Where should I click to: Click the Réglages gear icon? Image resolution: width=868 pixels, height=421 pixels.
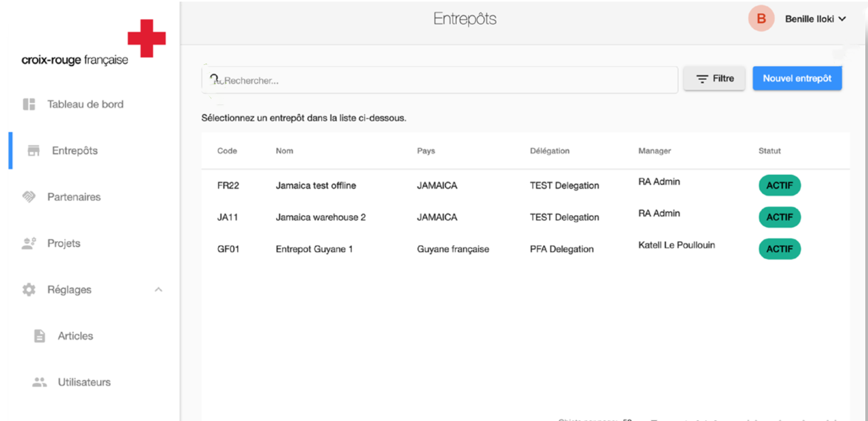pyautogui.click(x=29, y=290)
